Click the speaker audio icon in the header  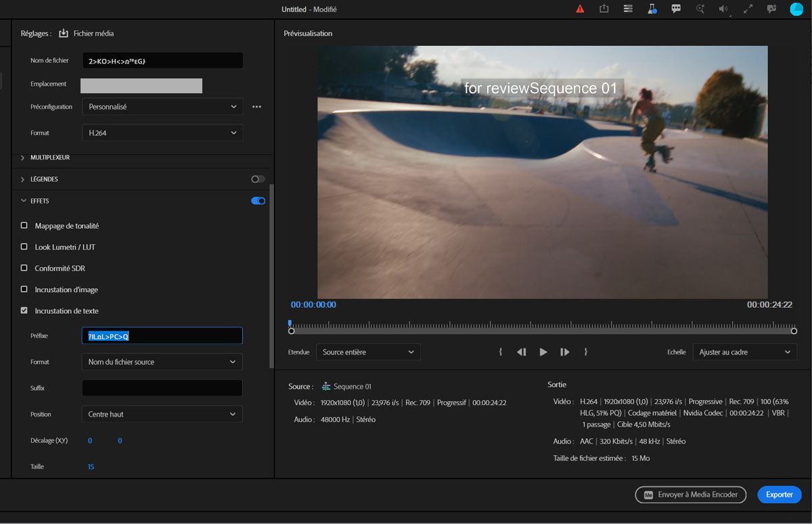click(724, 9)
